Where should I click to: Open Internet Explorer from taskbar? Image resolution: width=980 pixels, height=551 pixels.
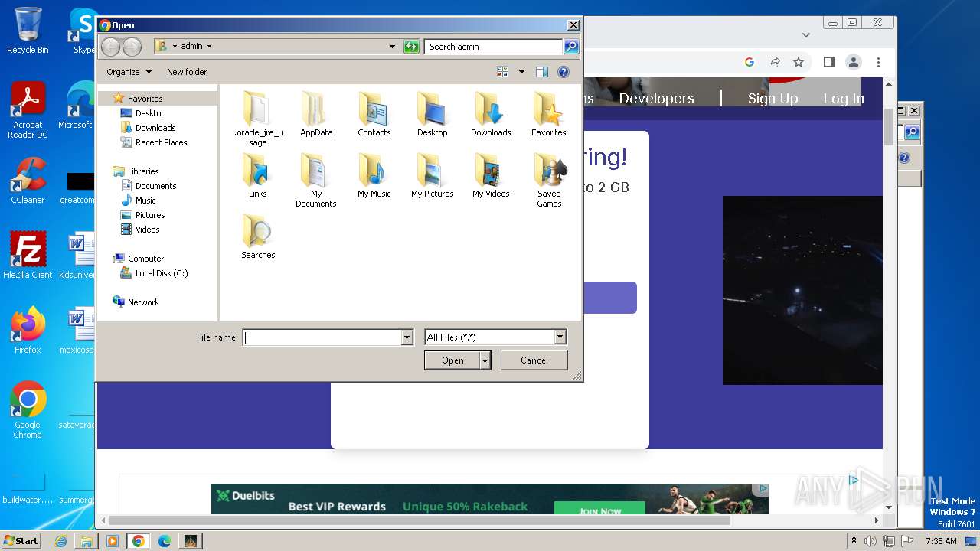(60, 541)
